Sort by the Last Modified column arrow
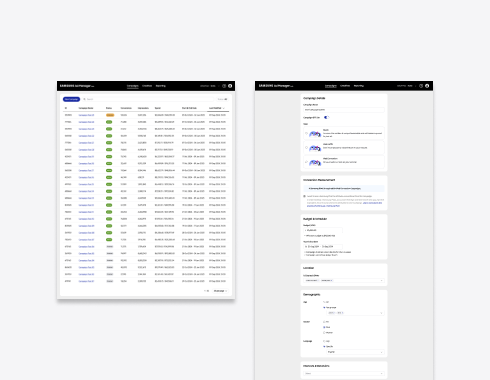This screenshot has width=490, height=380. pos(224,108)
